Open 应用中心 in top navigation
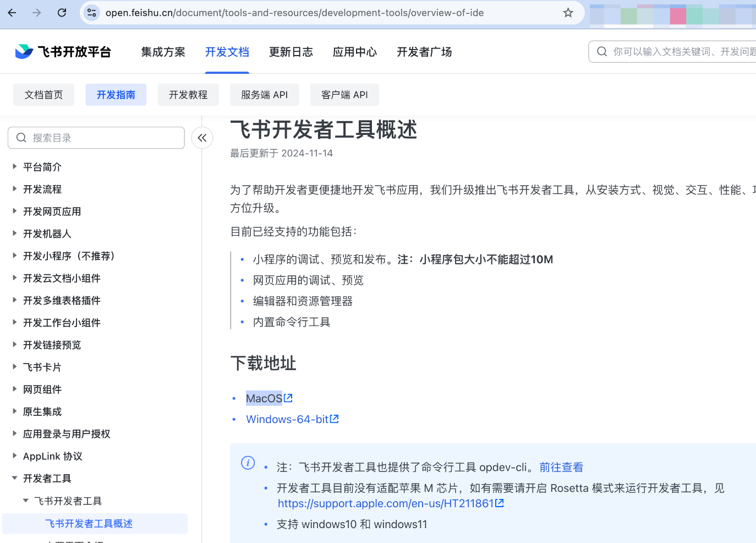This screenshot has width=756, height=543. click(355, 52)
